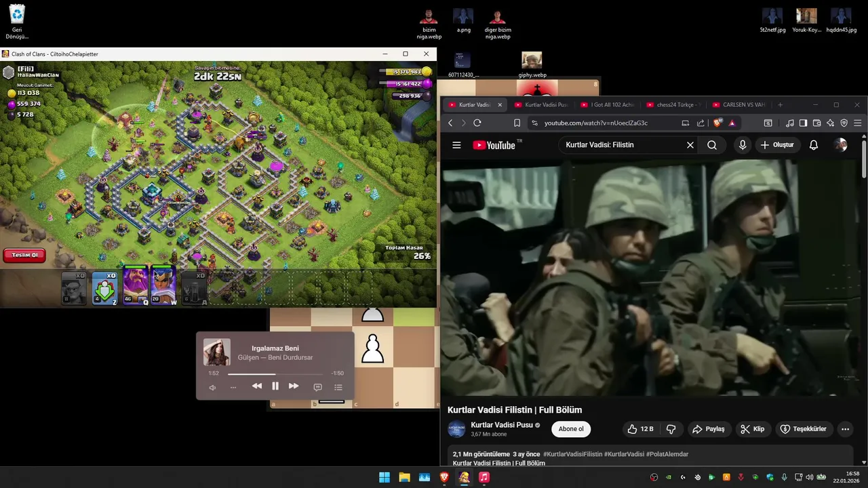Viewport: 868px width, 488px height.
Task: Switch to CARLSEN VS VAH tab
Action: coord(739,105)
